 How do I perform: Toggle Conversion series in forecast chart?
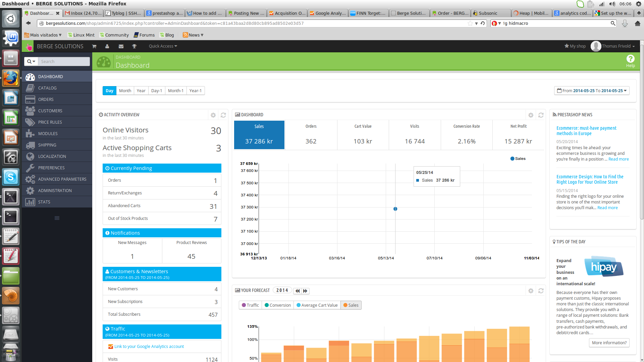(x=278, y=305)
